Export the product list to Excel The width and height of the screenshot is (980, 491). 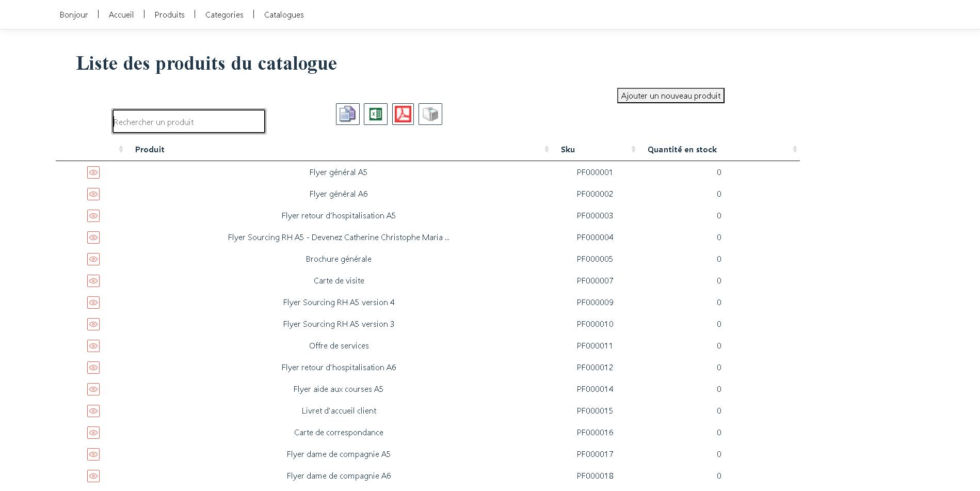pos(375,114)
